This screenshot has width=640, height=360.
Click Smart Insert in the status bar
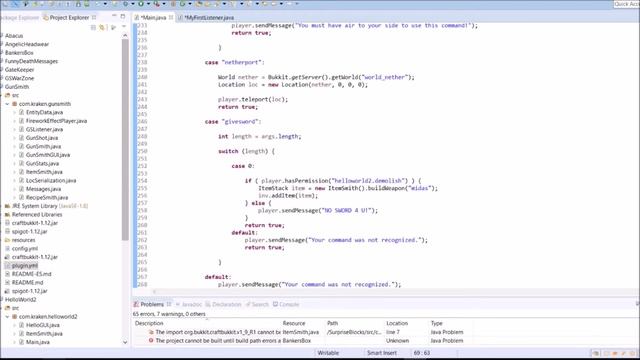(x=382, y=353)
